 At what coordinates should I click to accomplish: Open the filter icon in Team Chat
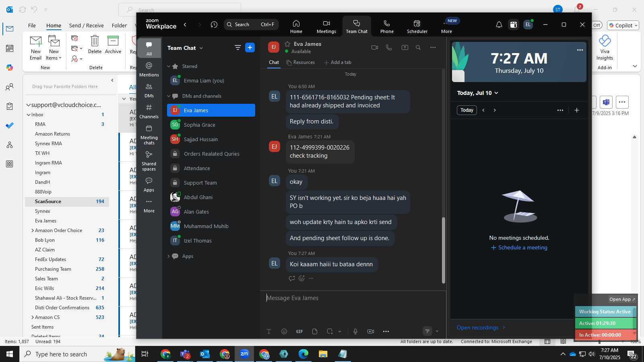[x=238, y=47]
